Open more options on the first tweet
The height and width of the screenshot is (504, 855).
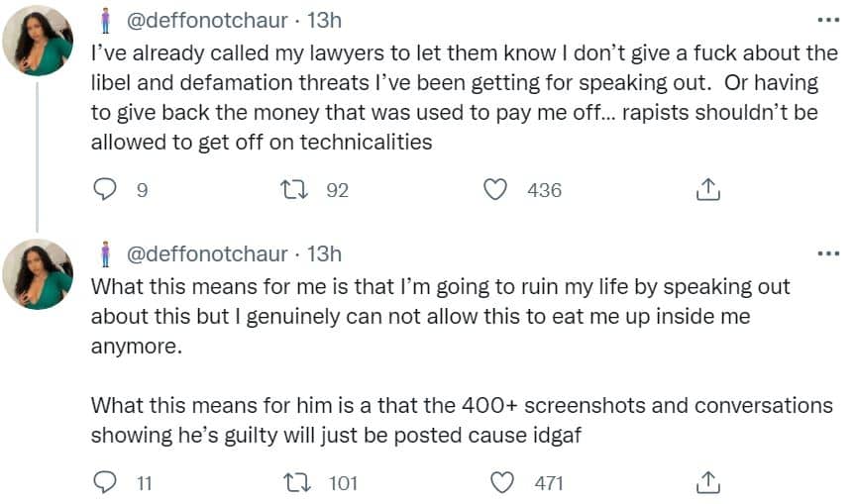pyautogui.click(x=828, y=20)
